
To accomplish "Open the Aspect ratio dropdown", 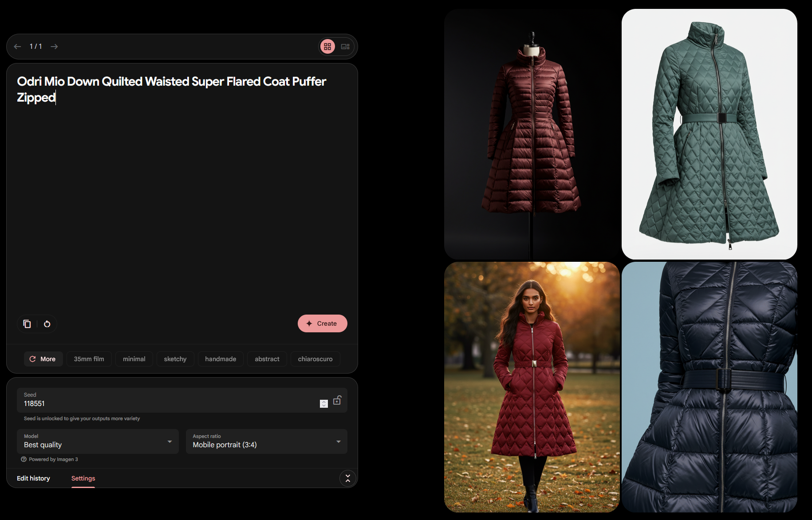I will pos(267,441).
